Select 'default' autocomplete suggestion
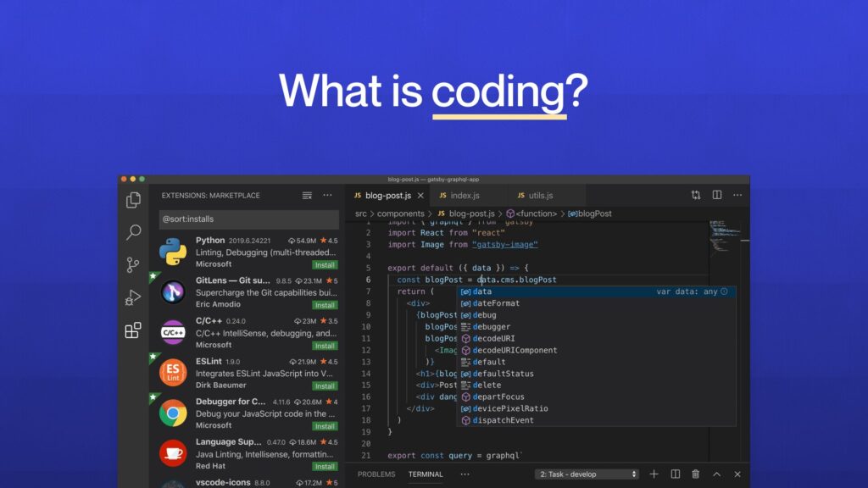The image size is (868, 488). pyautogui.click(x=596, y=362)
